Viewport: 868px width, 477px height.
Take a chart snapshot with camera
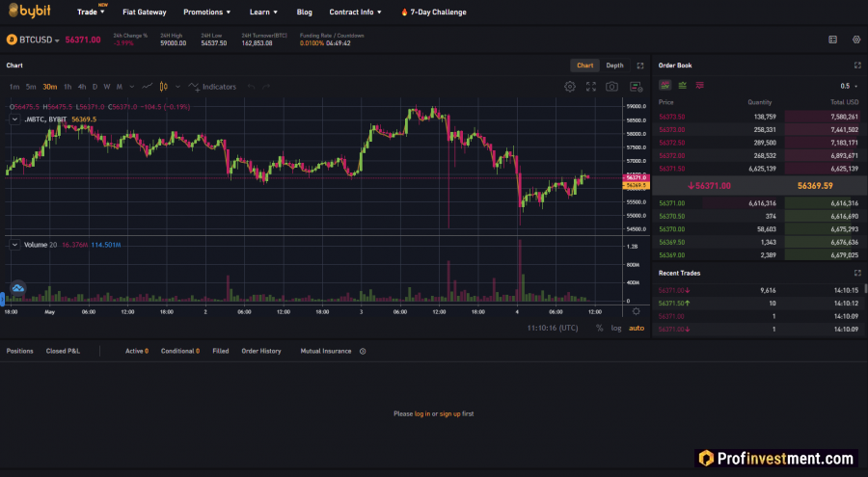[611, 87]
